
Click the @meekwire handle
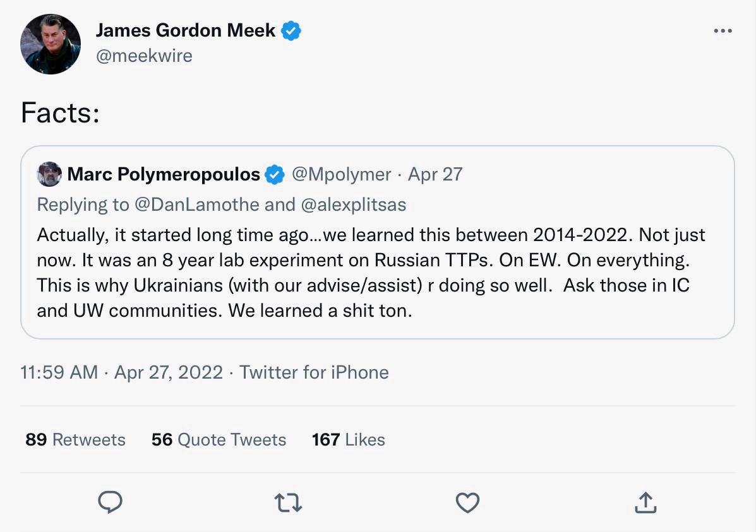coord(144,56)
